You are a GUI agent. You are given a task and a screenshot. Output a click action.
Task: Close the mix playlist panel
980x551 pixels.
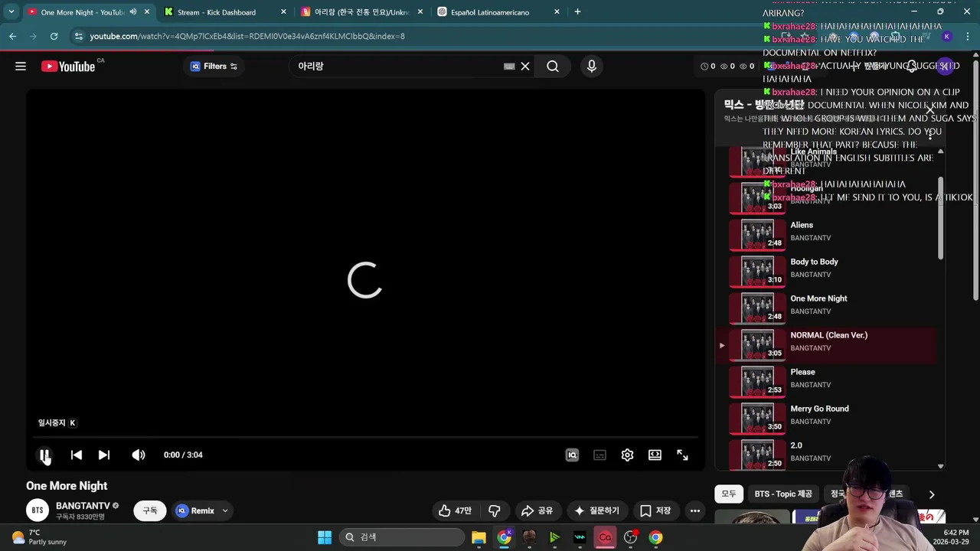tap(930, 111)
